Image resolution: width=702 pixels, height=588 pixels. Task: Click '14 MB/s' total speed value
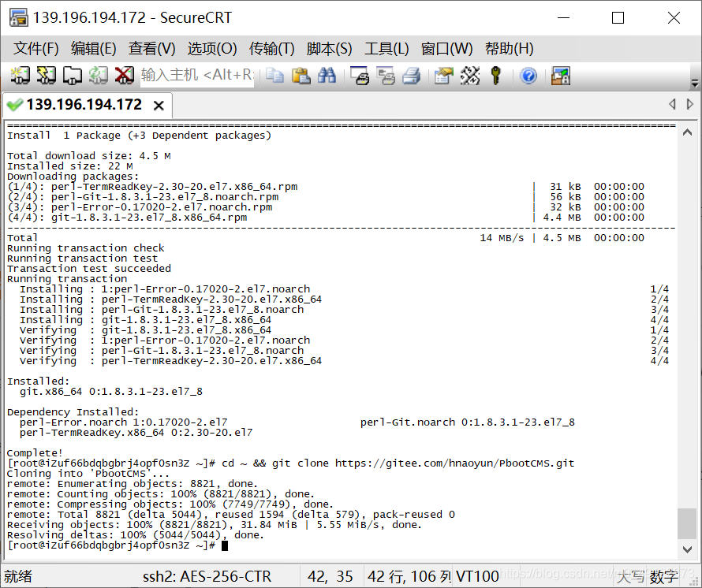coord(502,238)
